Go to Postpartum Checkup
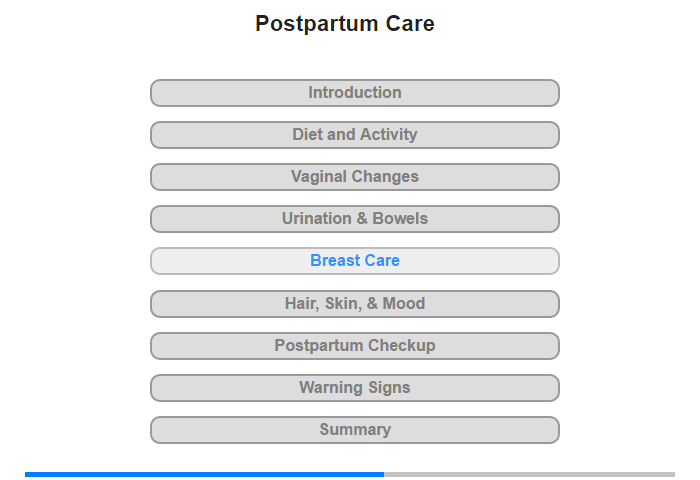This screenshot has height=480, width=700. tap(355, 346)
